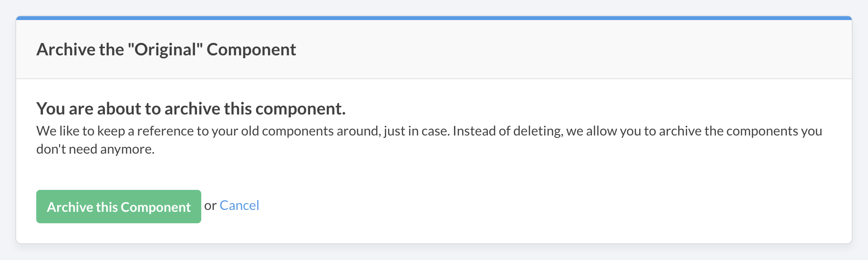Click the word "deleting" in the description

coord(538,131)
